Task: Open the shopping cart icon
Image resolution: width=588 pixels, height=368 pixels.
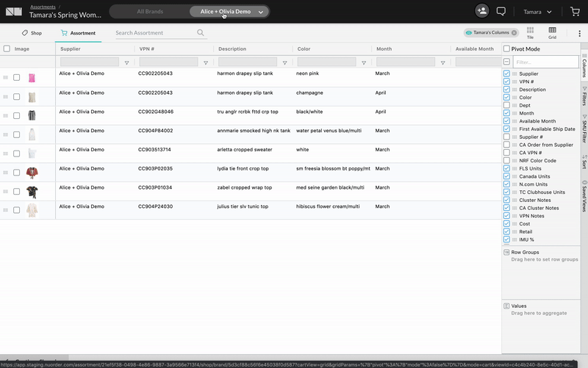Action: [575, 11]
